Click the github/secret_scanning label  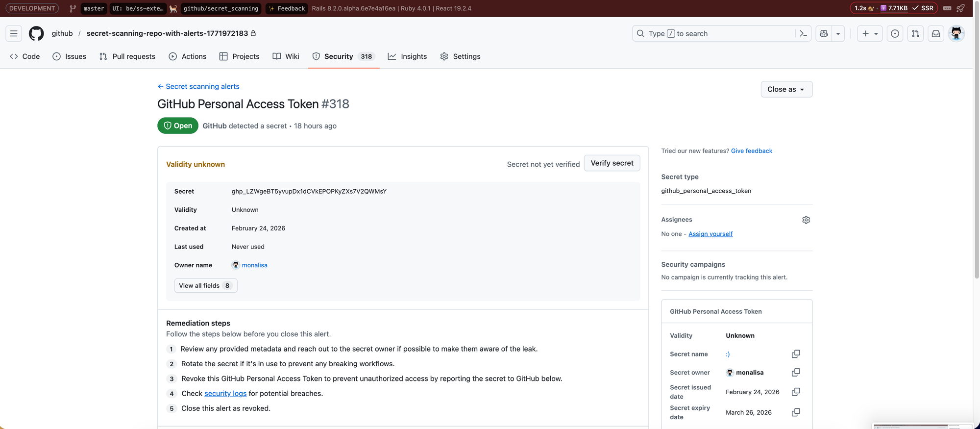point(221,8)
